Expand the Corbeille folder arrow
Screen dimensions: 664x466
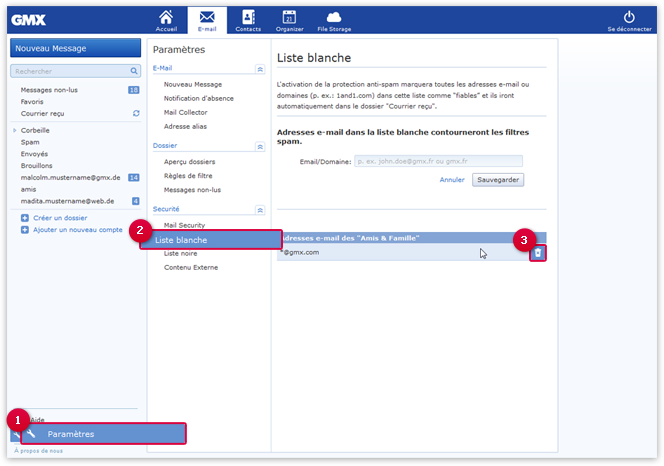[15, 130]
